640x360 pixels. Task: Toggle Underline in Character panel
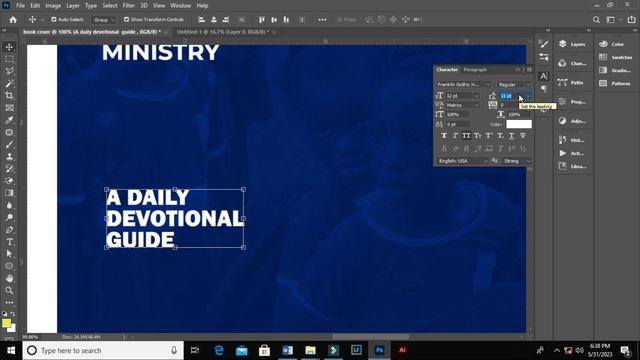point(511,136)
